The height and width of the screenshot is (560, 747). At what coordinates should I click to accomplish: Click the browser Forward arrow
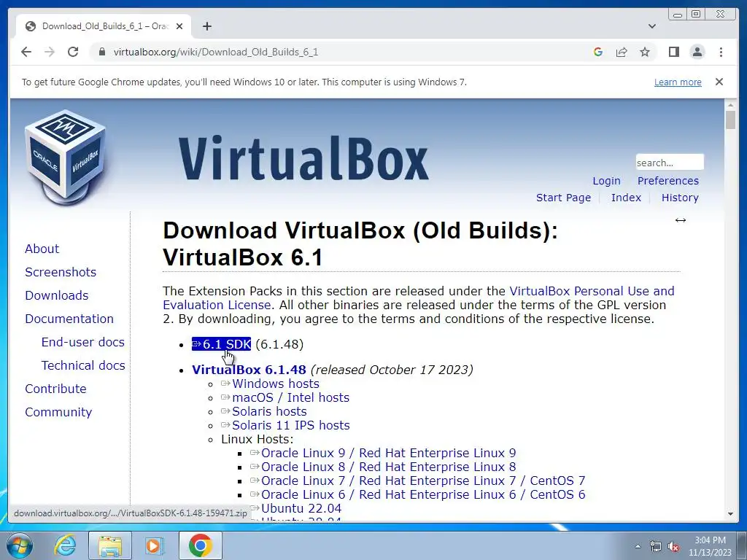(x=50, y=52)
